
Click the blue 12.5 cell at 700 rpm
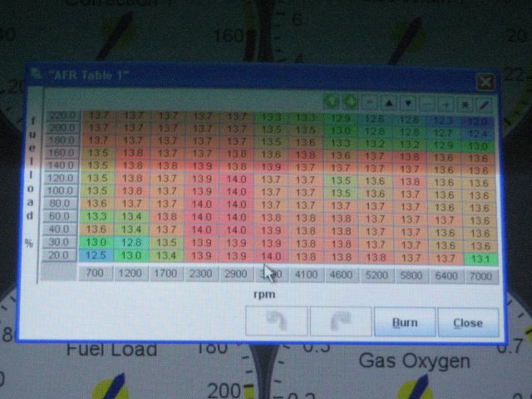96,255
